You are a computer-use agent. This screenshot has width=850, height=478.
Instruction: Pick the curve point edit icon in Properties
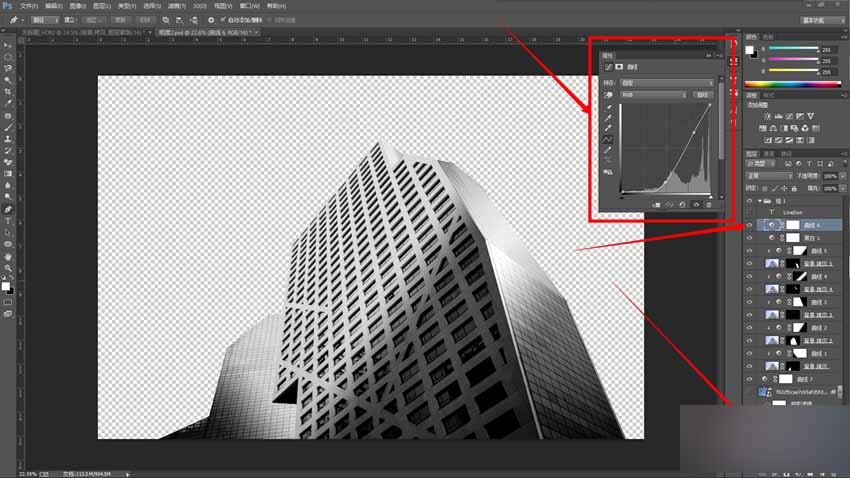(x=608, y=139)
